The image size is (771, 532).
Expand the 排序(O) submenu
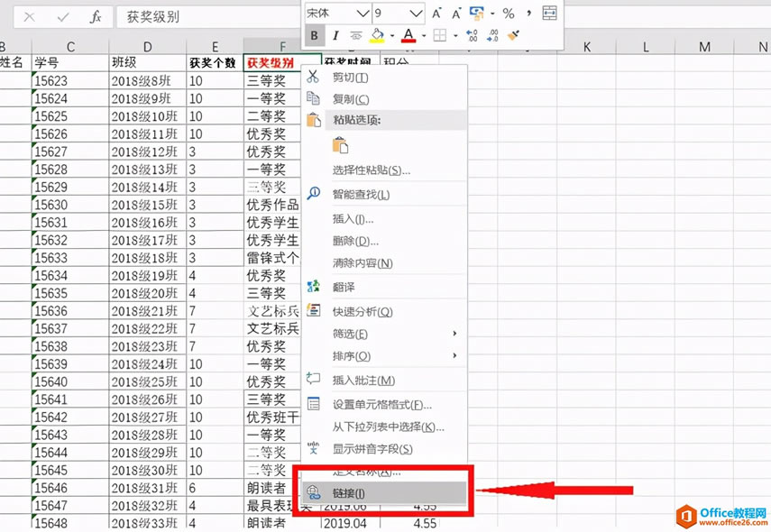tap(454, 355)
